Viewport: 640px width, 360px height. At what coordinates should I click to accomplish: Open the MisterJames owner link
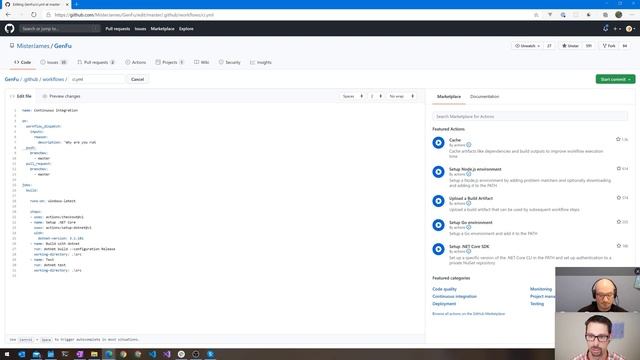pyautogui.click(x=33, y=46)
